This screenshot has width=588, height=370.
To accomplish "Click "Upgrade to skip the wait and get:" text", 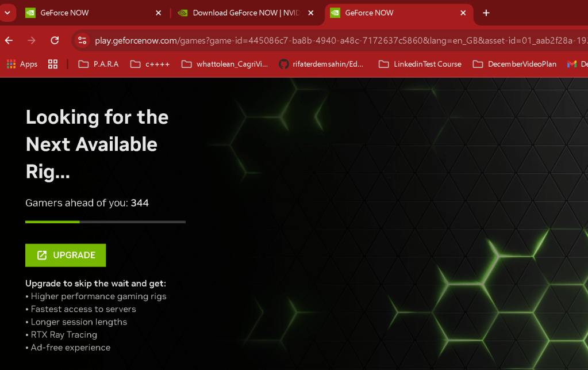I will pos(95,283).
